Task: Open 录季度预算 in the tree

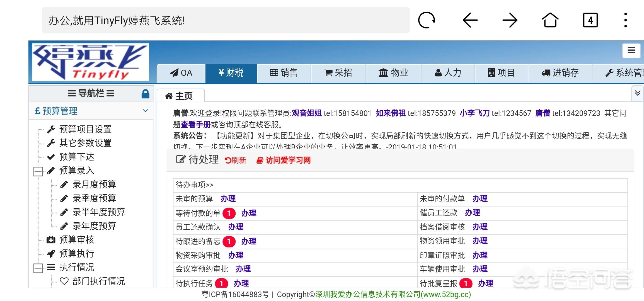Action: 94,198
